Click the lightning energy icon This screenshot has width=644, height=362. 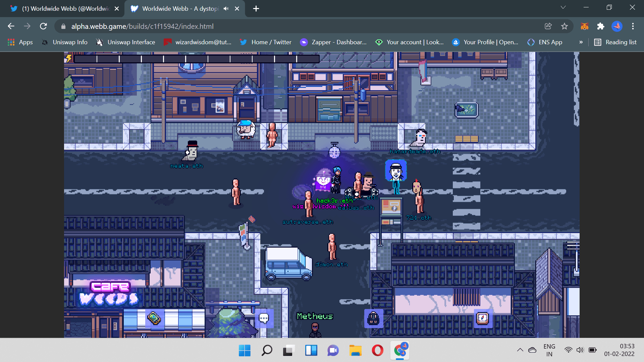point(69,58)
